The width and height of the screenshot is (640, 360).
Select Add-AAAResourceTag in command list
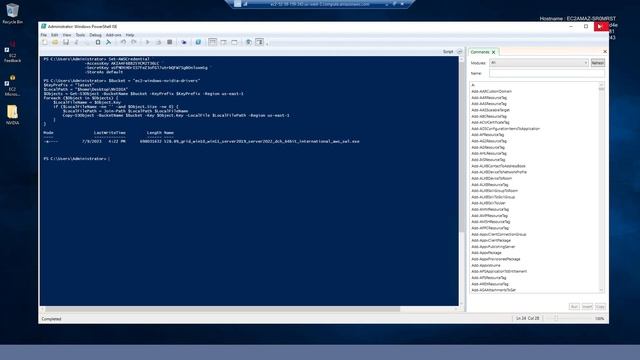(x=489, y=98)
